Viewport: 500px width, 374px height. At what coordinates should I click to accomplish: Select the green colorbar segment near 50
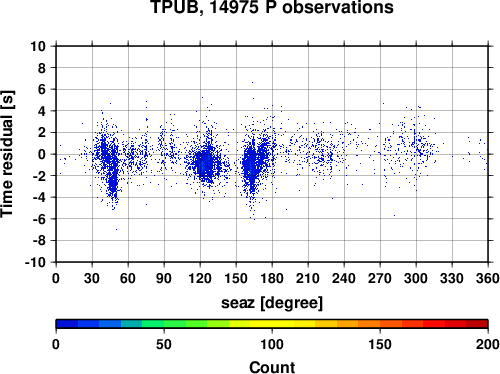click(x=153, y=324)
